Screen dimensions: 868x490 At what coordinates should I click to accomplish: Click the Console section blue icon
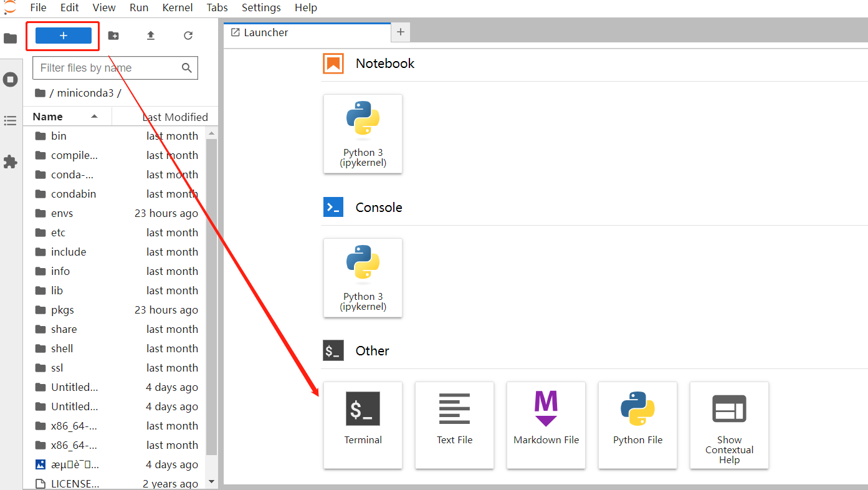click(333, 207)
